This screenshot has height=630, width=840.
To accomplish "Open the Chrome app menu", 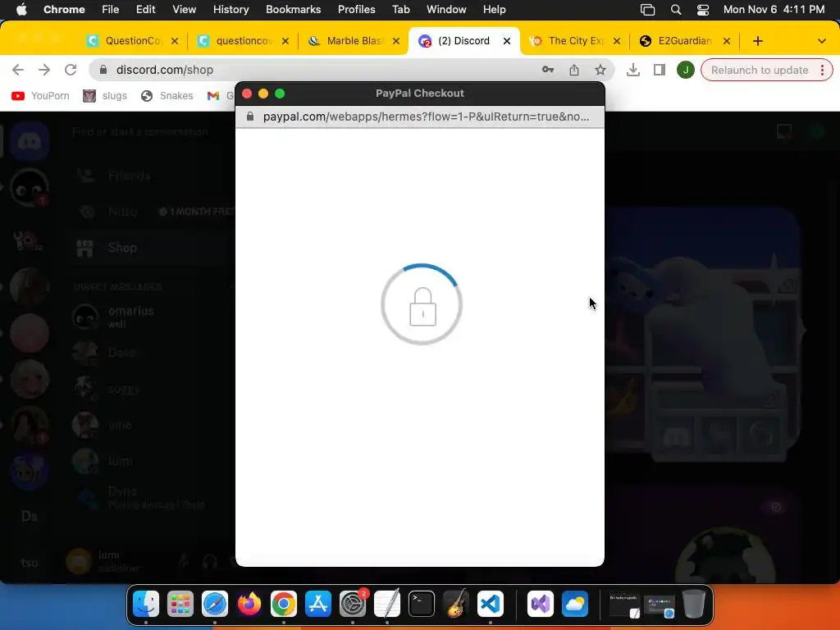I will click(x=64, y=10).
